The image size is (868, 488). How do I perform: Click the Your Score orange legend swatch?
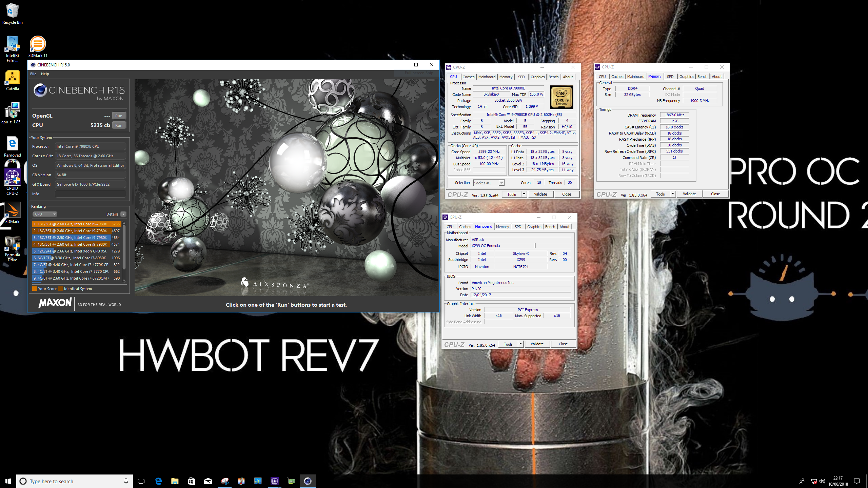point(35,289)
